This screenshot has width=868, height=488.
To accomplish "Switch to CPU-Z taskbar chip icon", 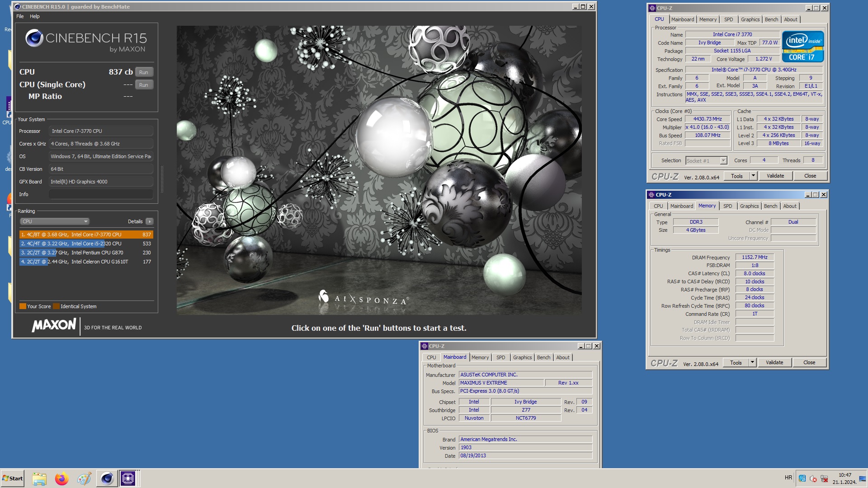I will pyautogui.click(x=128, y=479).
